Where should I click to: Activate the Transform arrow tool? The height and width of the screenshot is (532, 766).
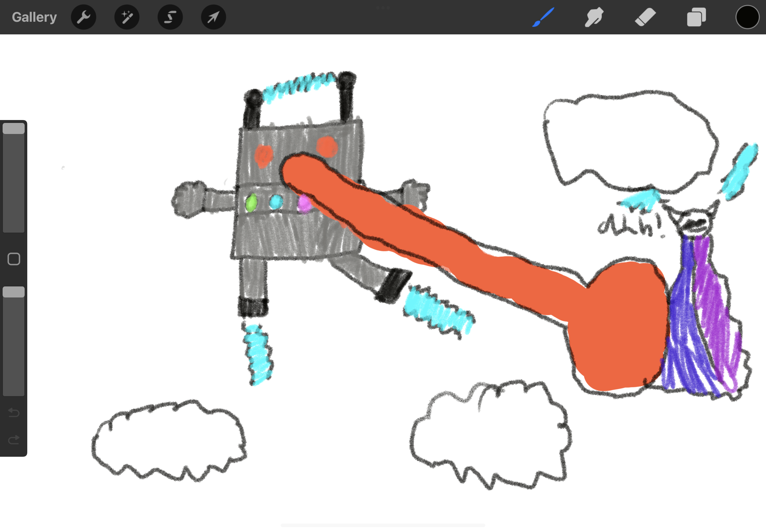tap(214, 17)
